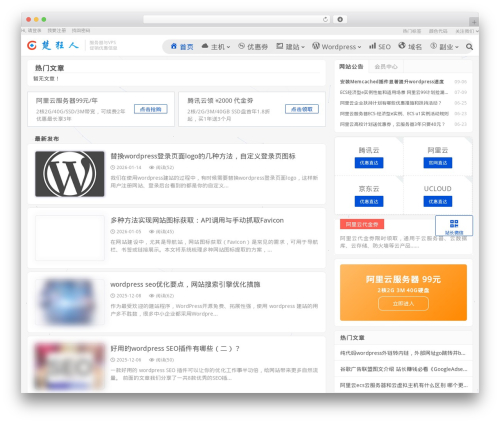Click the 优惠直达 button under 京东云
Image resolution: width=500 pixels, height=423 pixels.
(x=369, y=201)
